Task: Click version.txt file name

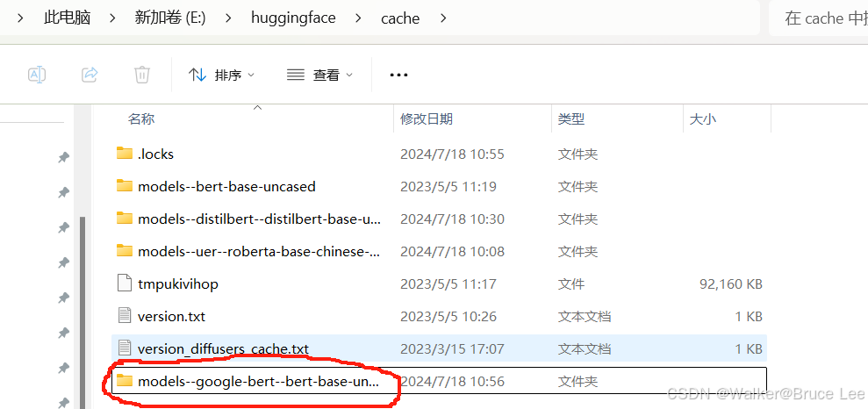Action: point(172,317)
